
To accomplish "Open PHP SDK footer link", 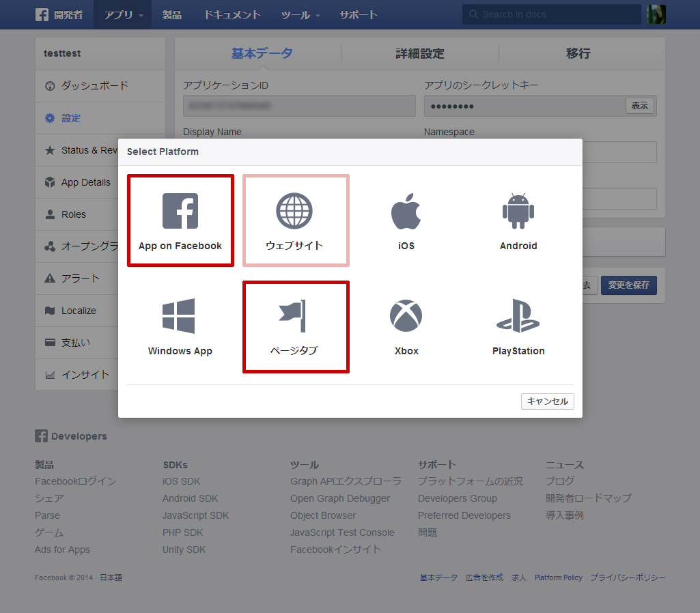I will (x=182, y=532).
